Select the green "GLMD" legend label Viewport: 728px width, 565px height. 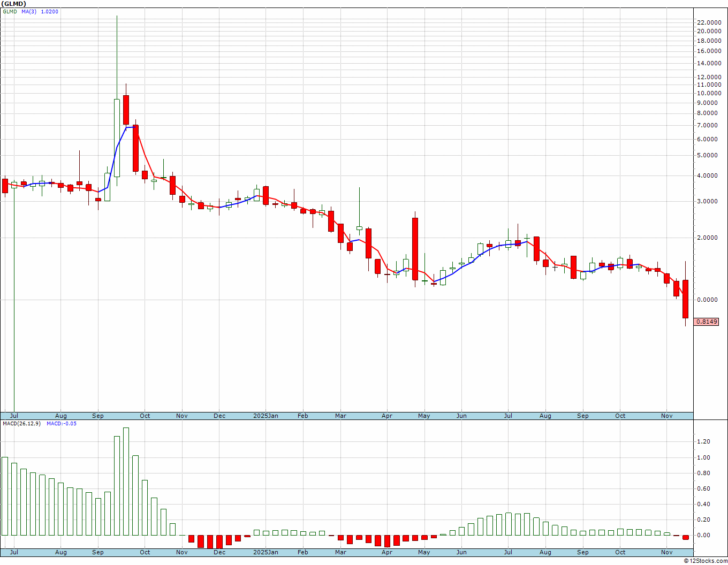coord(10,12)
